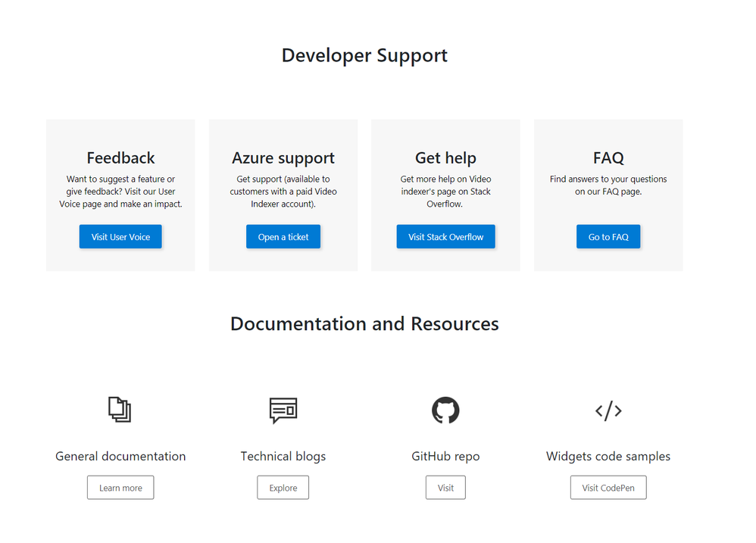Click the 'Want to suggest a feature' description
This screenshot has height=543, width=756.
click(120, 192)
